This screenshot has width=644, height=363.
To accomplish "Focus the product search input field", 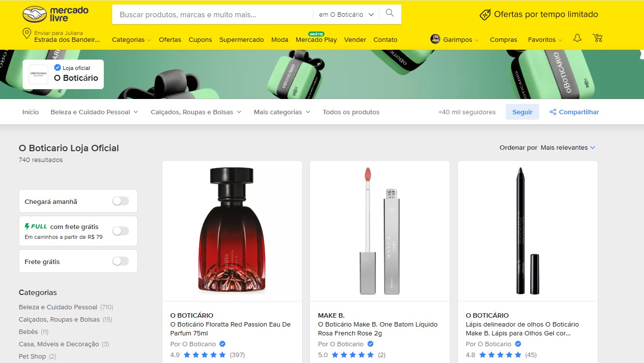I will pyautogui.click(x=213, y=14).
